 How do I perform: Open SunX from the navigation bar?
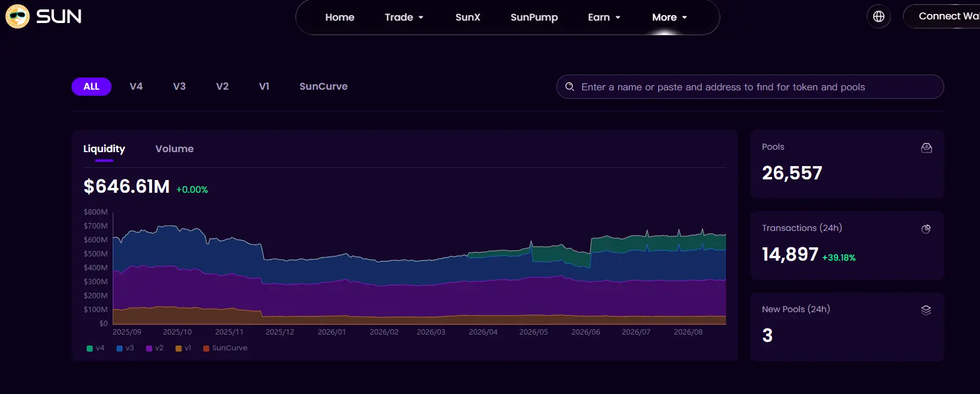468,17
